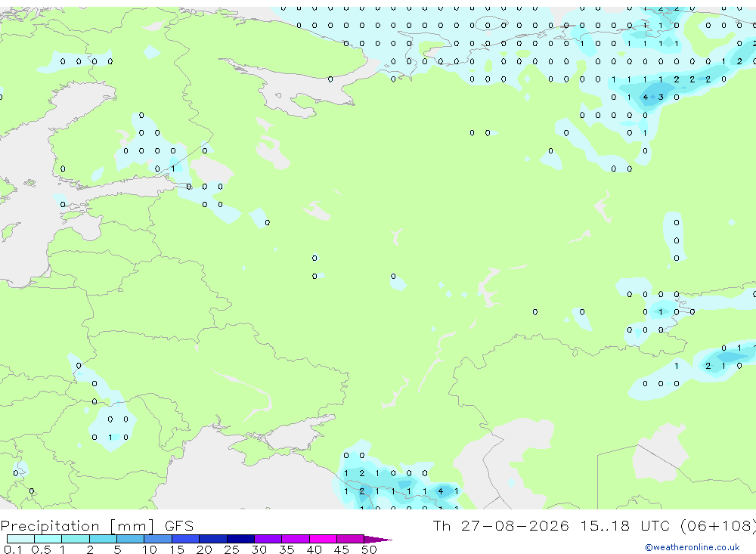Screen dimensions: 756x554
Task: Click the legend label "10"
Action: pyautogui.click(x=150, y=549)
